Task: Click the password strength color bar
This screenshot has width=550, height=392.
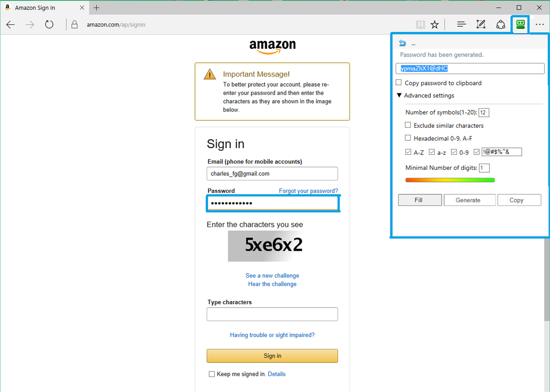Action: coord(450,180)
